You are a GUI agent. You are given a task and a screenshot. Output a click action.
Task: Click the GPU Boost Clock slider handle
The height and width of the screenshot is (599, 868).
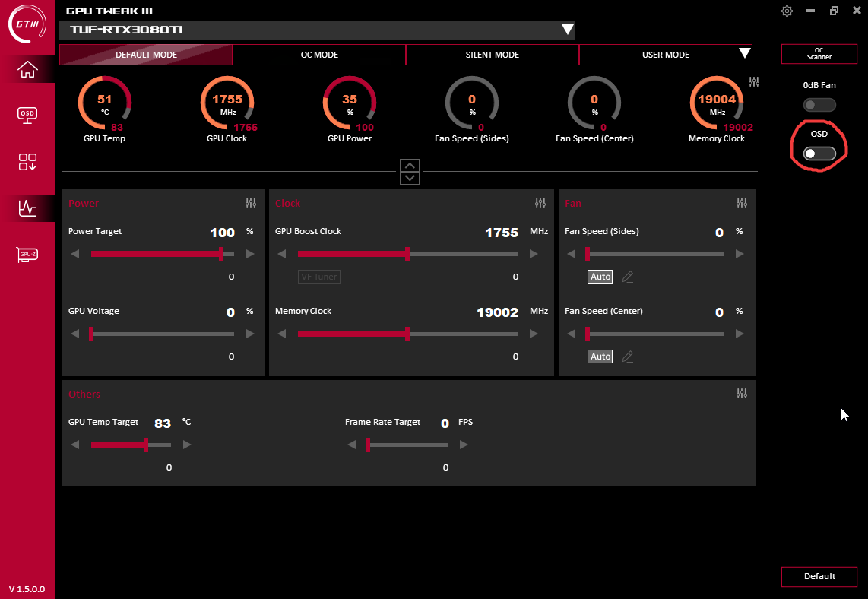coord(407,254)
